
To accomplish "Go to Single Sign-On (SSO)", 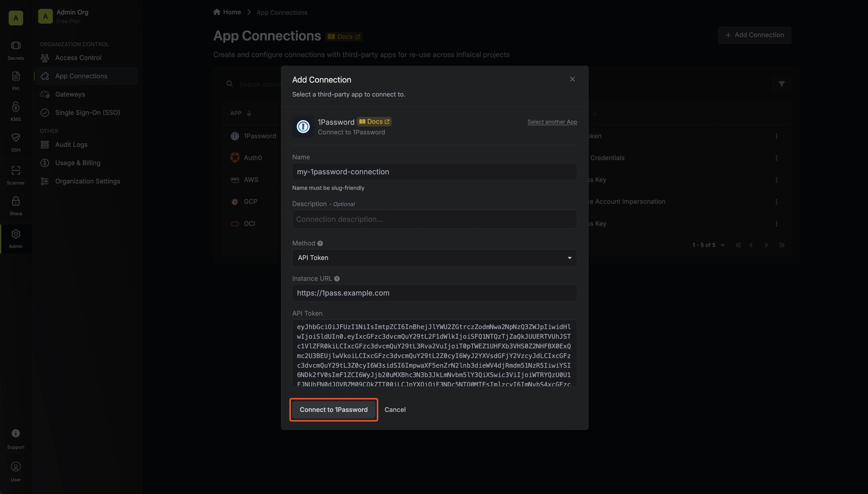I will click(x=87, y=113).
